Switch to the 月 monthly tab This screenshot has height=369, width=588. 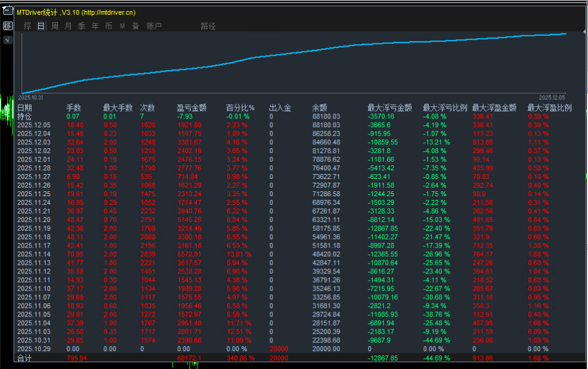point(68,26)
